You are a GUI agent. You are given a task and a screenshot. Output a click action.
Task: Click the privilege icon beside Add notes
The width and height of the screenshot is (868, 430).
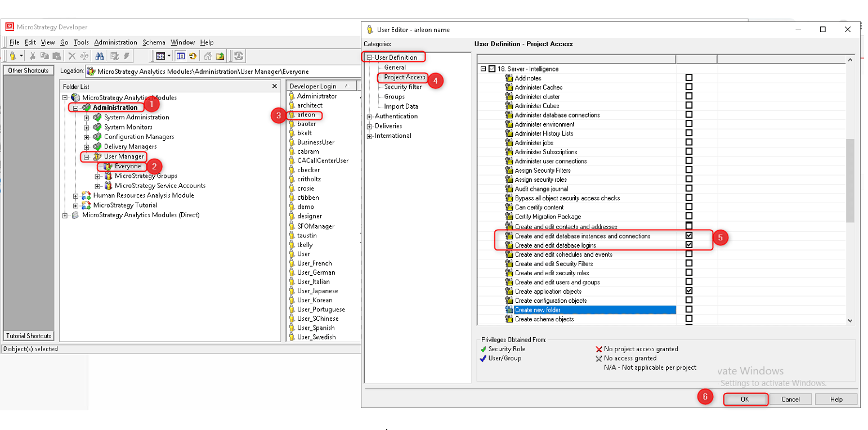[509, 78]
